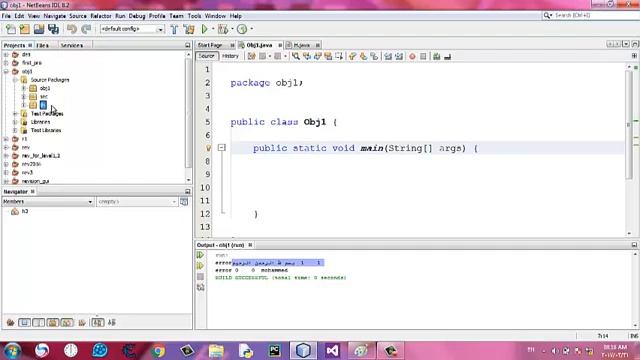The width and height of the screenshot is (640, 360).
Task: Toggle Show Static Members filter in Navigator
Action: [x=39, y=322]
